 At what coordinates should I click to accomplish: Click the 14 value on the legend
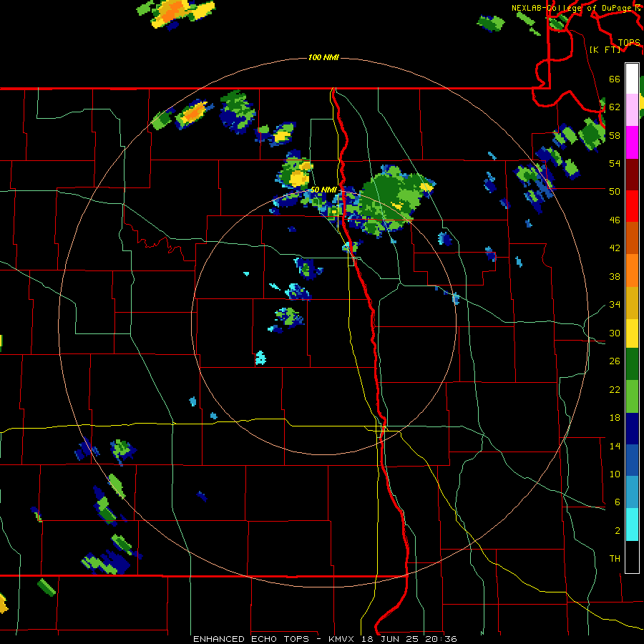[615, 446]
